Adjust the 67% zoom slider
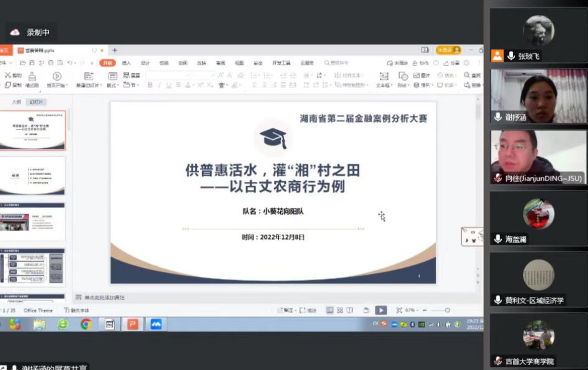 point(446,310)
